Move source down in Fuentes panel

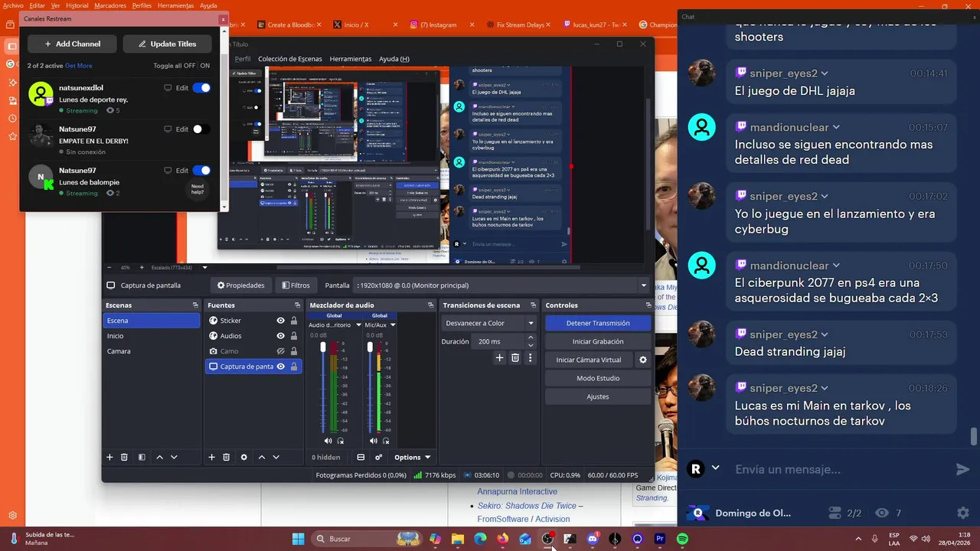(276, 457)
